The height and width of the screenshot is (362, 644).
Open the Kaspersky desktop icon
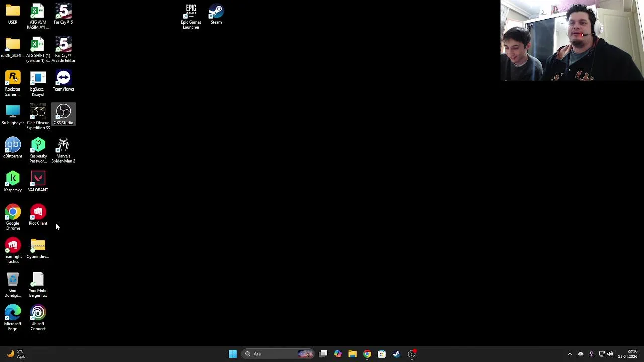click(13, 182)
